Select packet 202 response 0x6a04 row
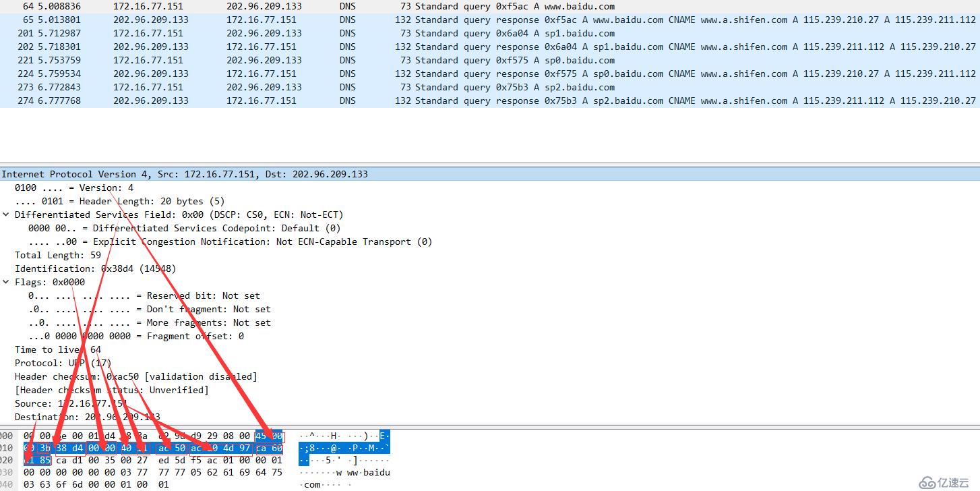Screen dimensions: 980x491 (490, 47)
